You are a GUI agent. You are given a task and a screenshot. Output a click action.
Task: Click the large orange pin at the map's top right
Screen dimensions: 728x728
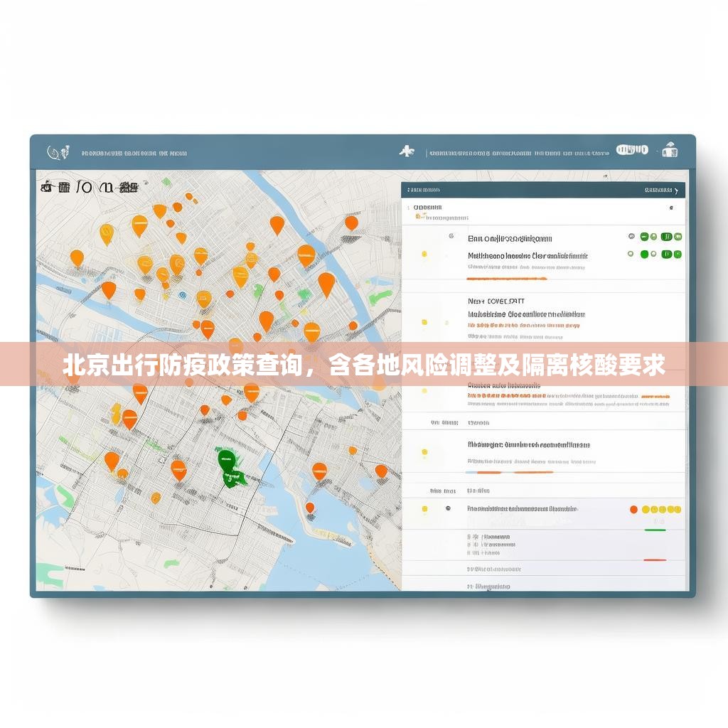351,223
